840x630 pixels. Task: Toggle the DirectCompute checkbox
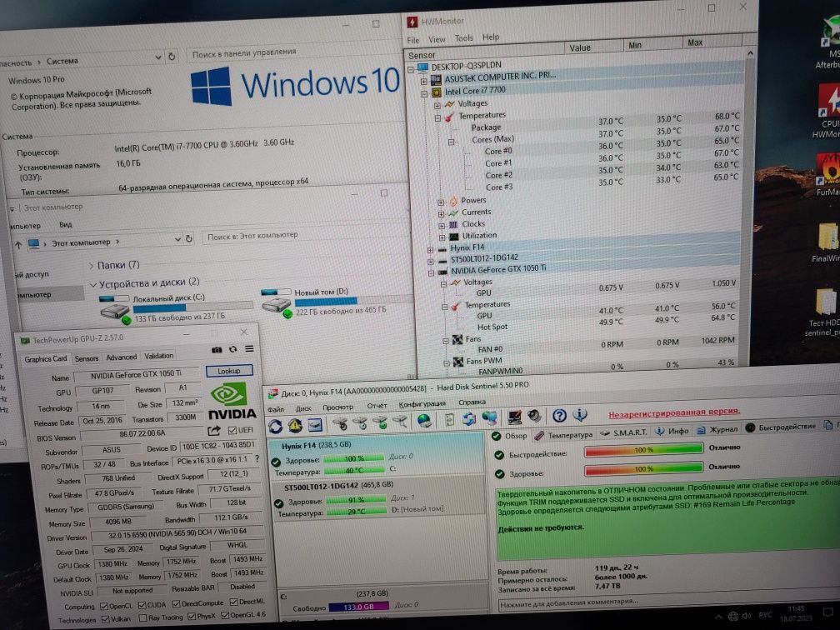click(x=176, y=603)
